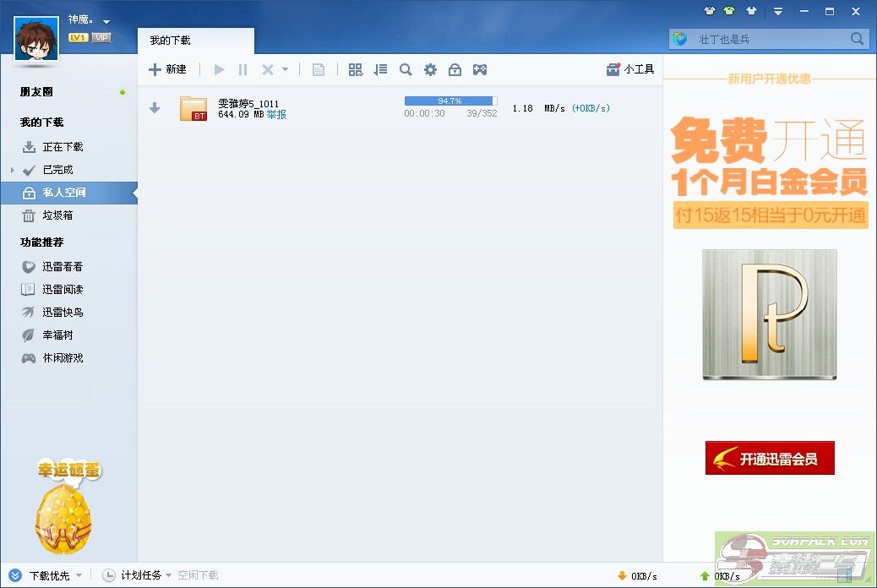Click the LV1 level badge
This screenshot has height=588, width=877.
click(x=78, y=37)
